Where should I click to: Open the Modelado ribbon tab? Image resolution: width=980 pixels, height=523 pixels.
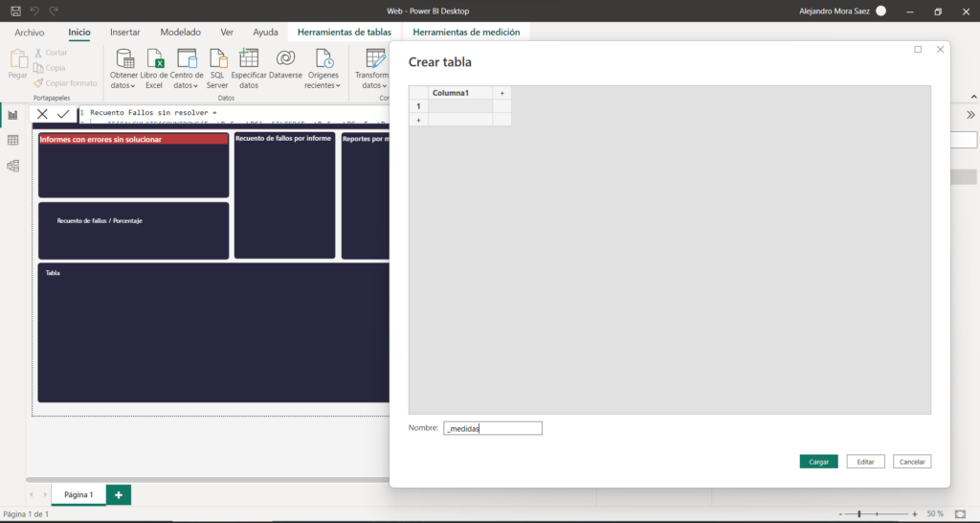180,32
